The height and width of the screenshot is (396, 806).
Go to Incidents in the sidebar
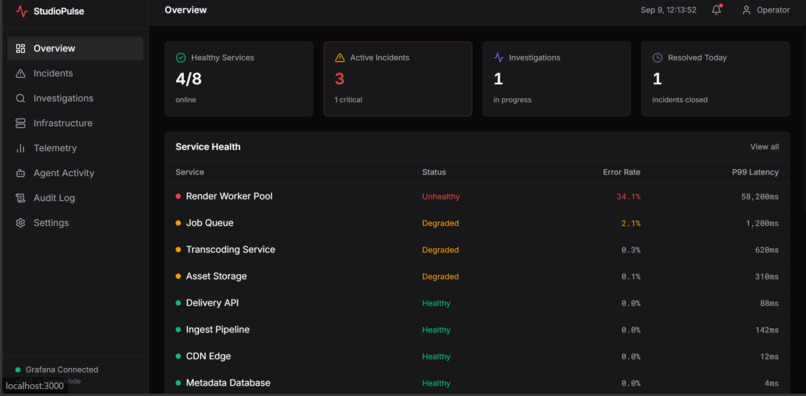[x=75, y=74]
